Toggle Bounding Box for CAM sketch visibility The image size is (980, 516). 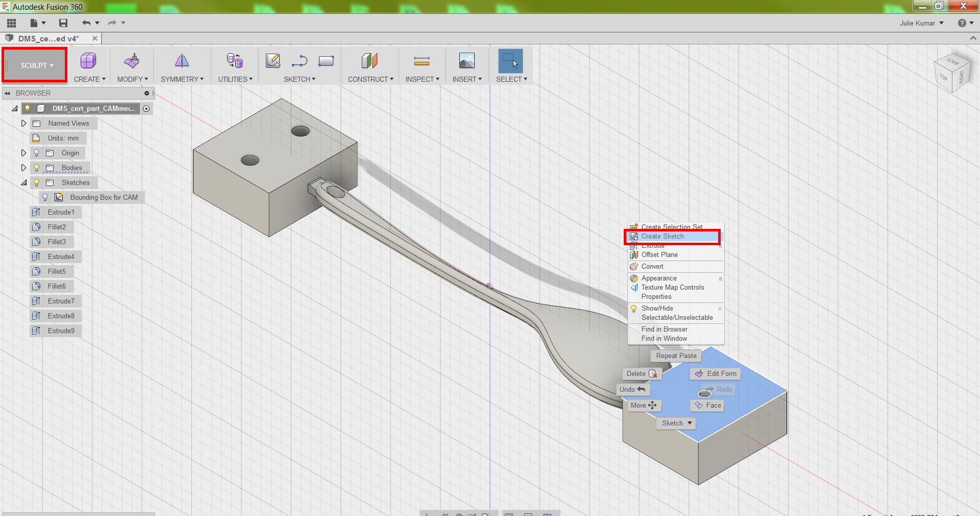click(45, 197)
